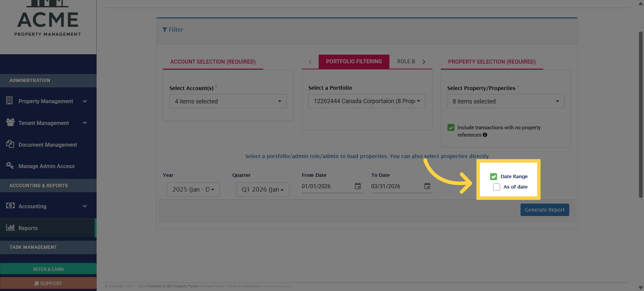Open the To Date calendar picker icon
This screenshot has width=644, height=291.
[427, 186]
